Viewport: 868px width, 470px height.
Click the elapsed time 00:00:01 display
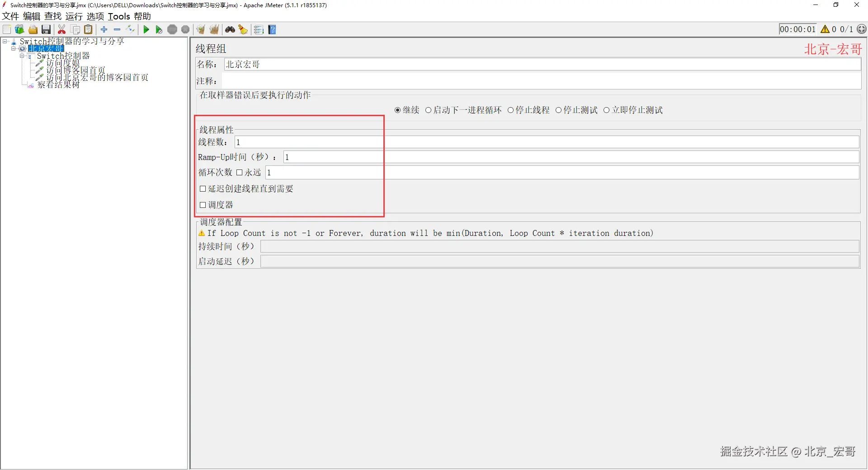tap(798, 29)
